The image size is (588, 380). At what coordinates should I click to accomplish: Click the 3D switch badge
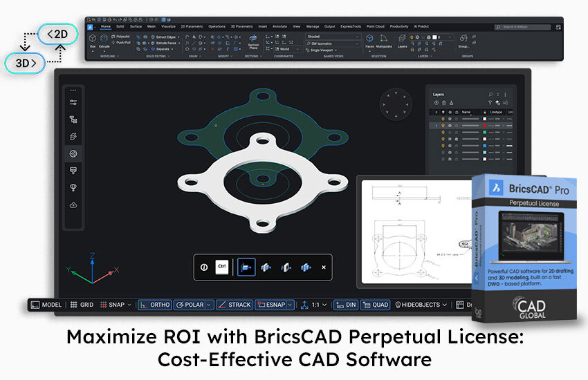pyautogui.click(x=25, y=64)
